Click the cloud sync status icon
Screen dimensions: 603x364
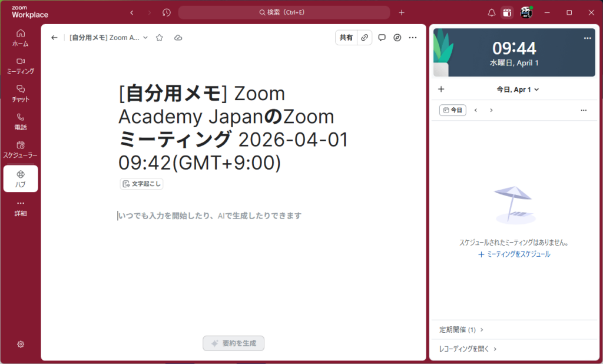[178, 38]
